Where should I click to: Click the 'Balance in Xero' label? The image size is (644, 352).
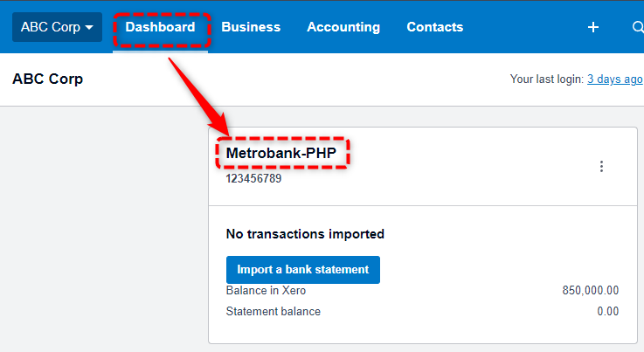[266, 290]
